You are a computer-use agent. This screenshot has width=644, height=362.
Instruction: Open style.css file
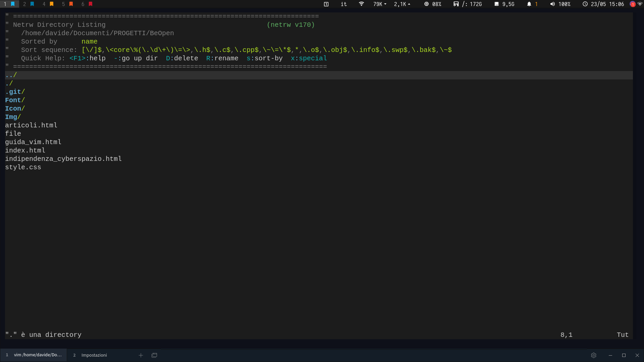click(23, 167)
